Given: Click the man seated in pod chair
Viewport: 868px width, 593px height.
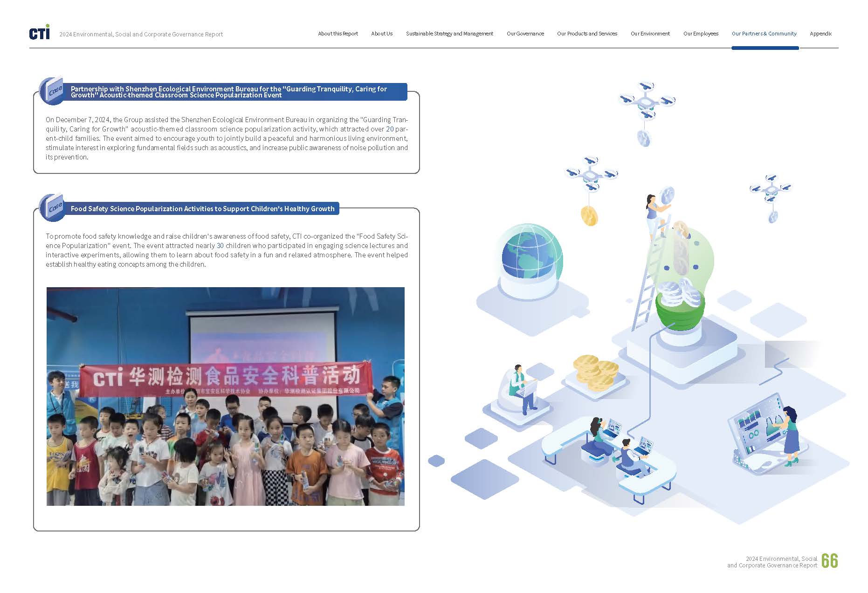Looking at the screenshot, I should 523,389.
